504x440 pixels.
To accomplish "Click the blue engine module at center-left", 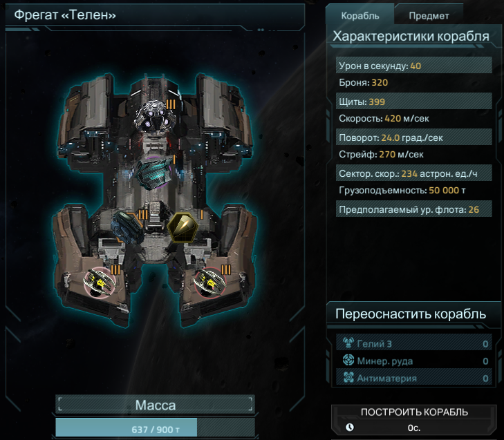I will pos(128,227).
